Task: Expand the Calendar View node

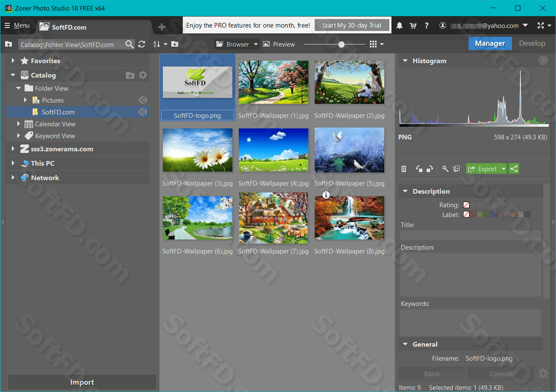Action: (18, 124)
